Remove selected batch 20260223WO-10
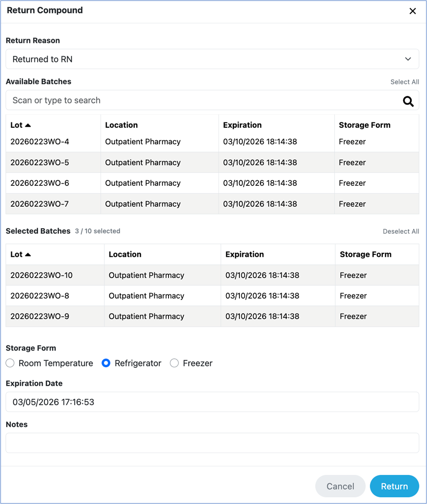The width and height of the screenshot is (427, 504). click(42, 275)
